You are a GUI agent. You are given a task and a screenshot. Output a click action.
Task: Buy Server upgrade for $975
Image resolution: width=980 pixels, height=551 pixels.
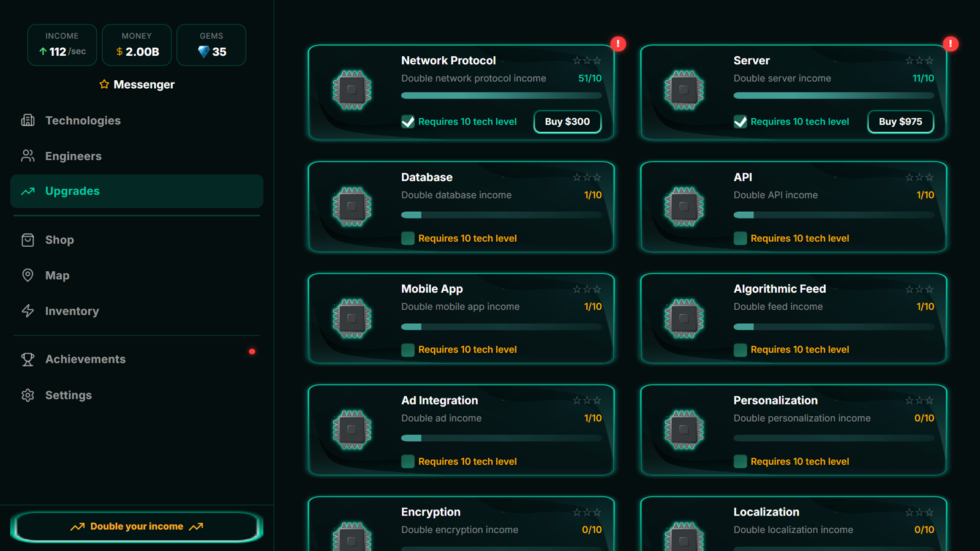click(900, 121)
